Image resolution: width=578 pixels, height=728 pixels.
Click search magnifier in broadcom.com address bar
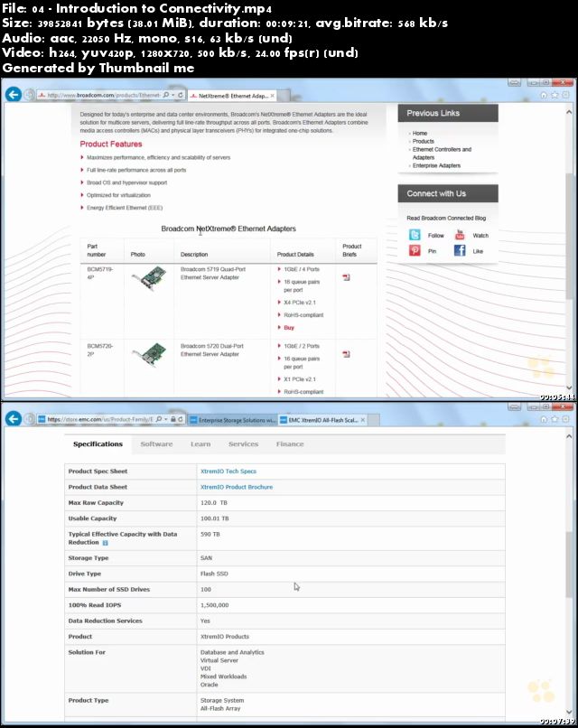pos(166,95)
